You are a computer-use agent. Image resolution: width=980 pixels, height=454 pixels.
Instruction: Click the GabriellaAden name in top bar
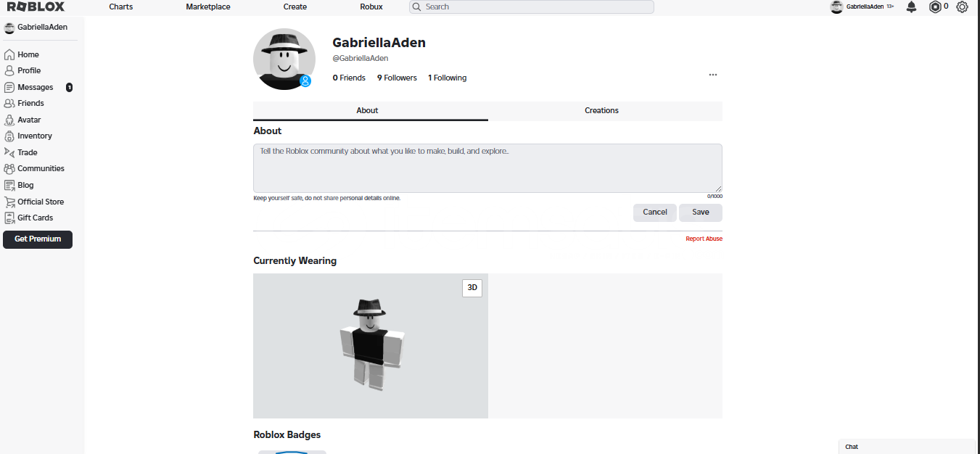click(865, 7)
